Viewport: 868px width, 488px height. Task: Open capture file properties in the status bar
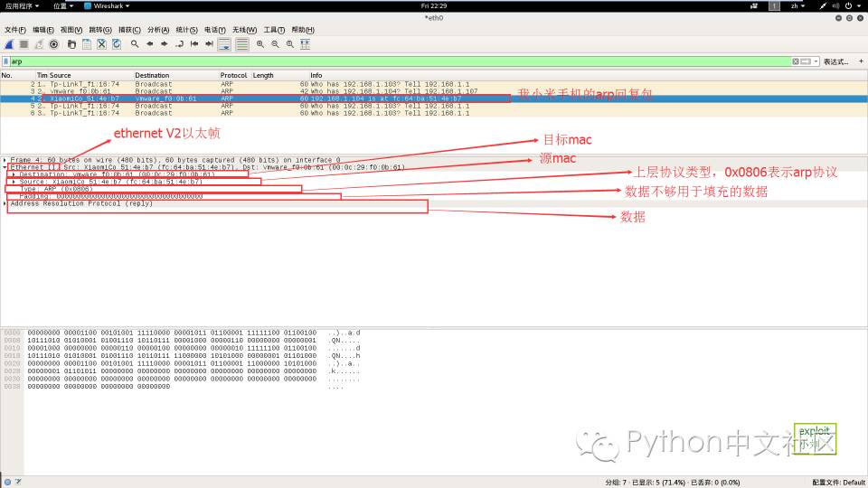[18, 482]
